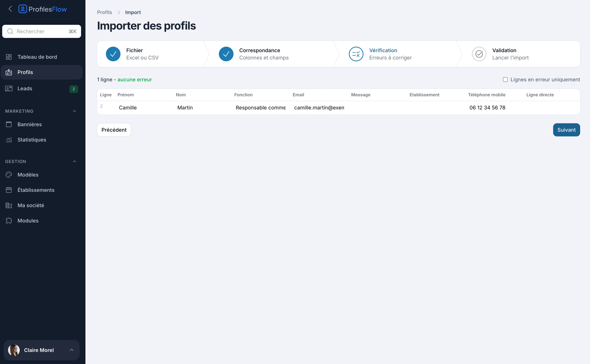
Task: Click the ProfilesFlow logo icon
Action: [23, 9]
